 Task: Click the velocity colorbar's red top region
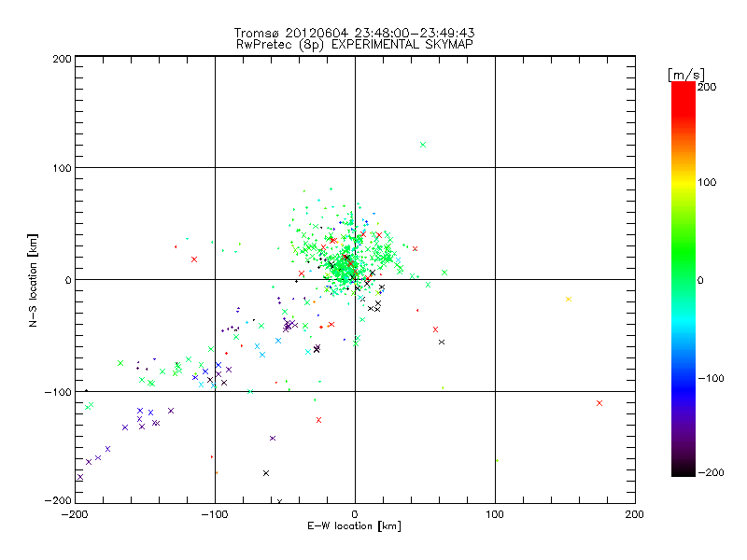click(x=684, y=98)
